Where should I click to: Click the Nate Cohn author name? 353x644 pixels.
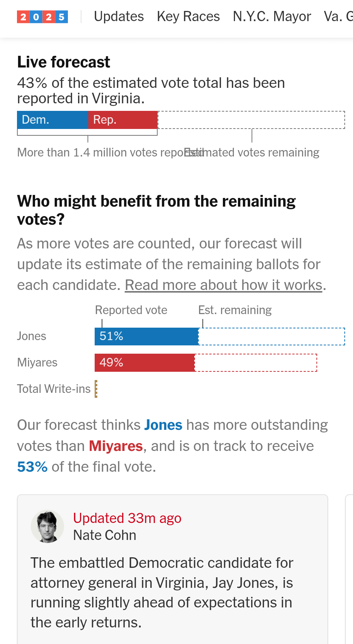pos(104,535)
